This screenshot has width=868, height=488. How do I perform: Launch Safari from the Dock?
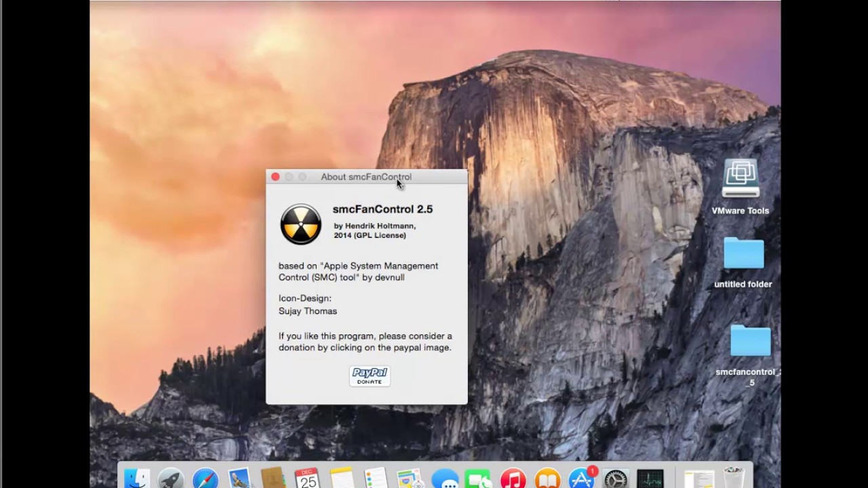[x=205, y=478]
